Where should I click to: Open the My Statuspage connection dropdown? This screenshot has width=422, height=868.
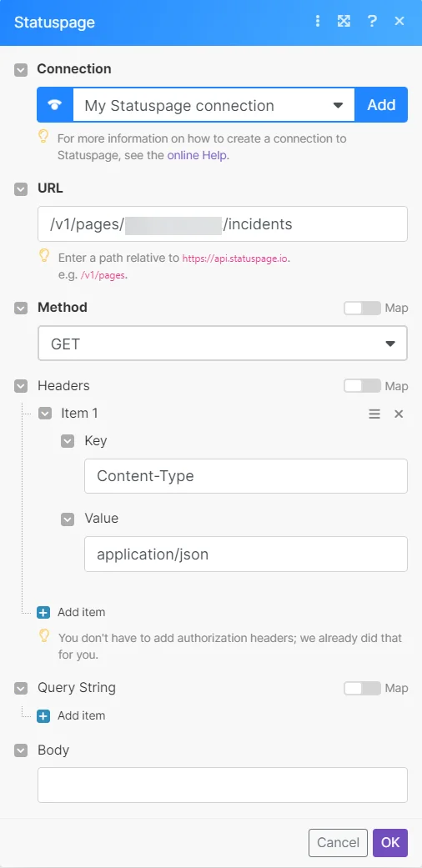(214, 105)
